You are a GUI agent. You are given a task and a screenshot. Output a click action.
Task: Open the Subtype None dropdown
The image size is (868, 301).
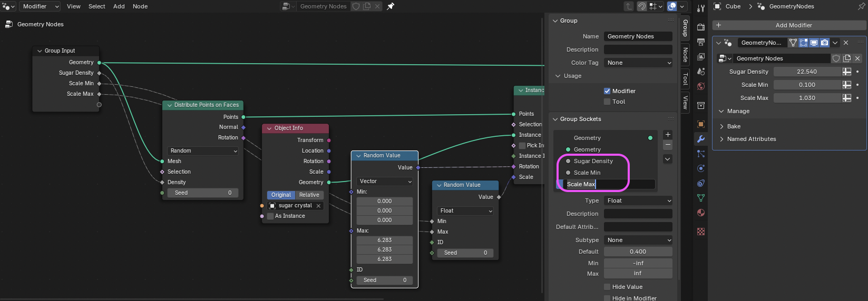coord(638,240)
